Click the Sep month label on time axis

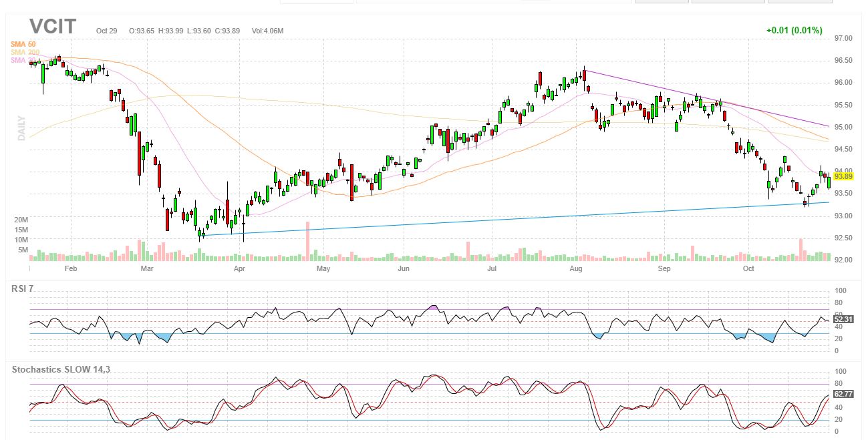coord(664,268)
